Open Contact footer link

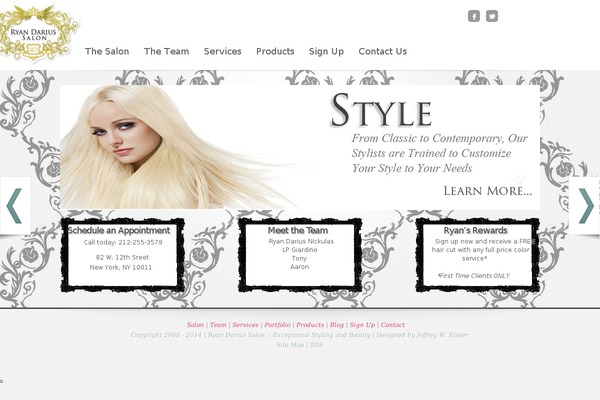393,325
